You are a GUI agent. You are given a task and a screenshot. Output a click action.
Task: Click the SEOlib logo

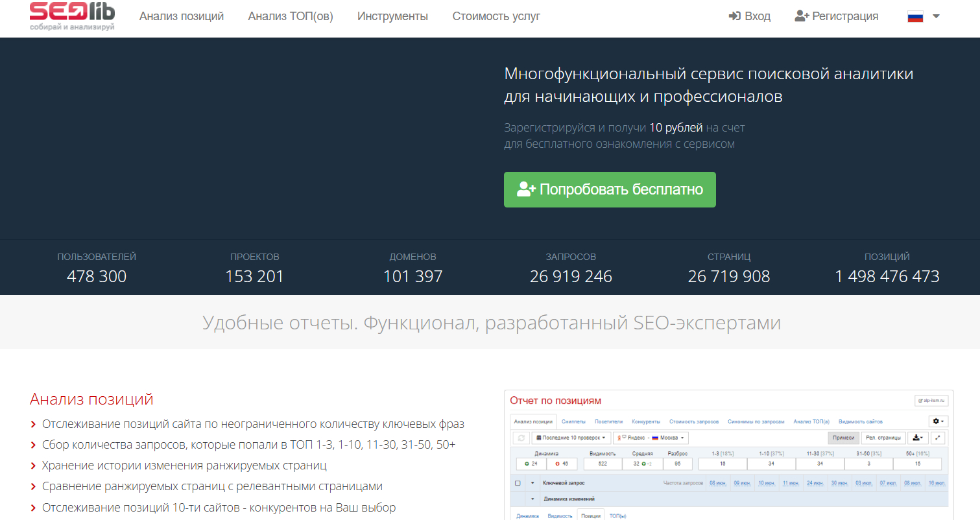(x=72, y=17)
